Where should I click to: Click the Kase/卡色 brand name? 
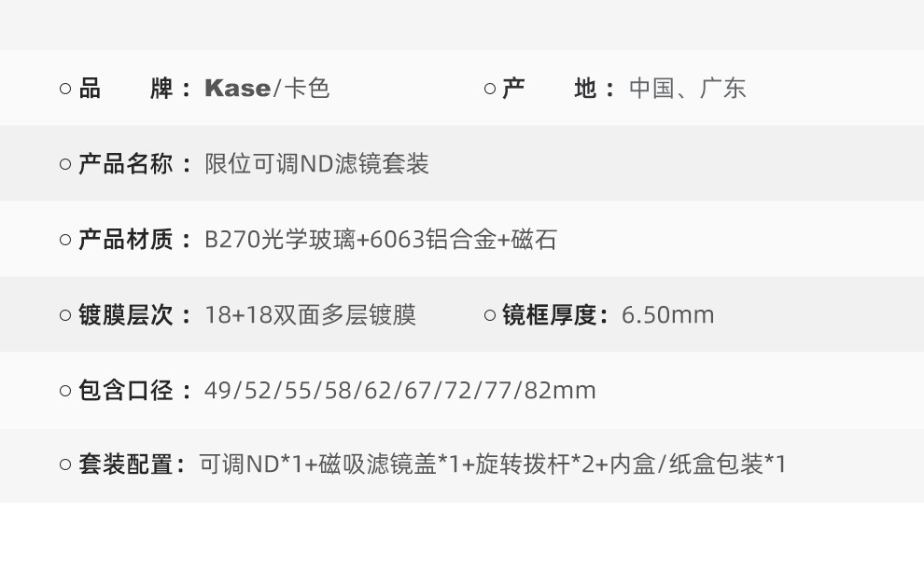(267, 90)
